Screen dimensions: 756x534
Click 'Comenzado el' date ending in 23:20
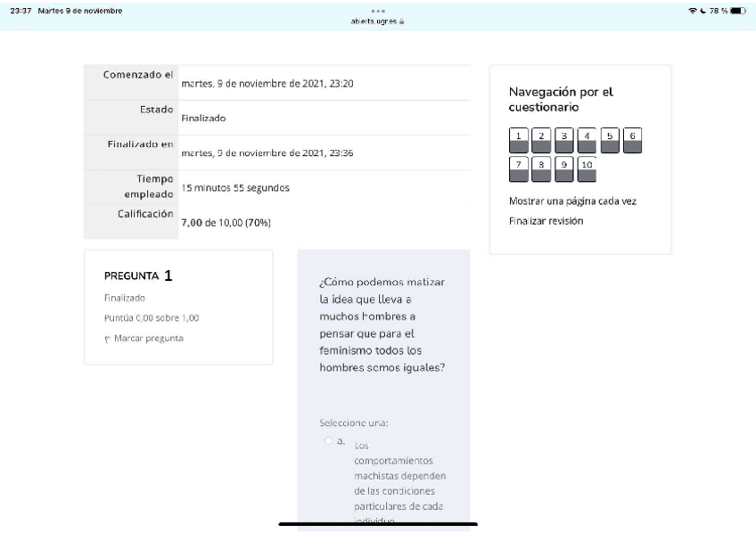[267, 84]
